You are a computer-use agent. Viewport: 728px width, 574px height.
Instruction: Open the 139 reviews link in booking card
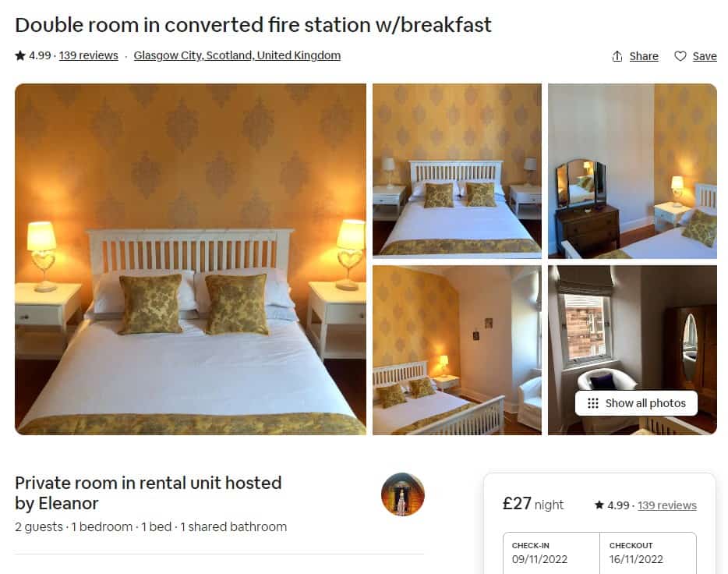pos(666,505)
